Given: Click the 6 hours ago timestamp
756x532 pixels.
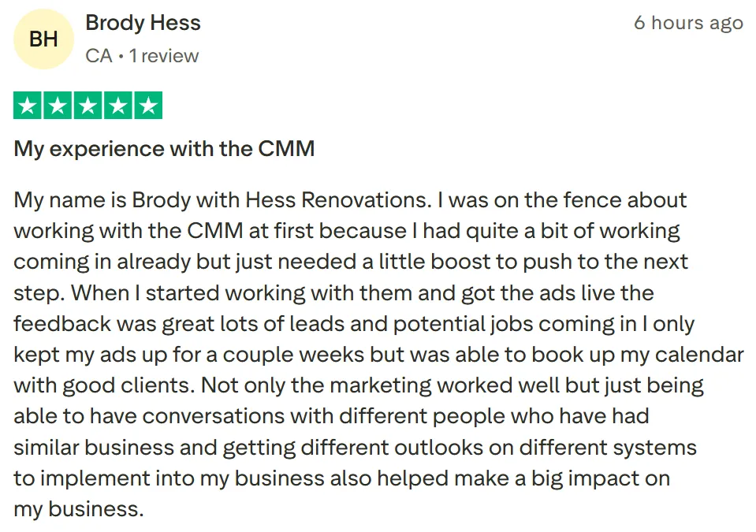Looking at the screenshot, I should tap(688, 23).
